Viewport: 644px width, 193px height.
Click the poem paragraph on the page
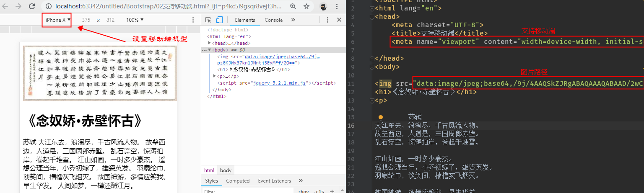point(96,164)
